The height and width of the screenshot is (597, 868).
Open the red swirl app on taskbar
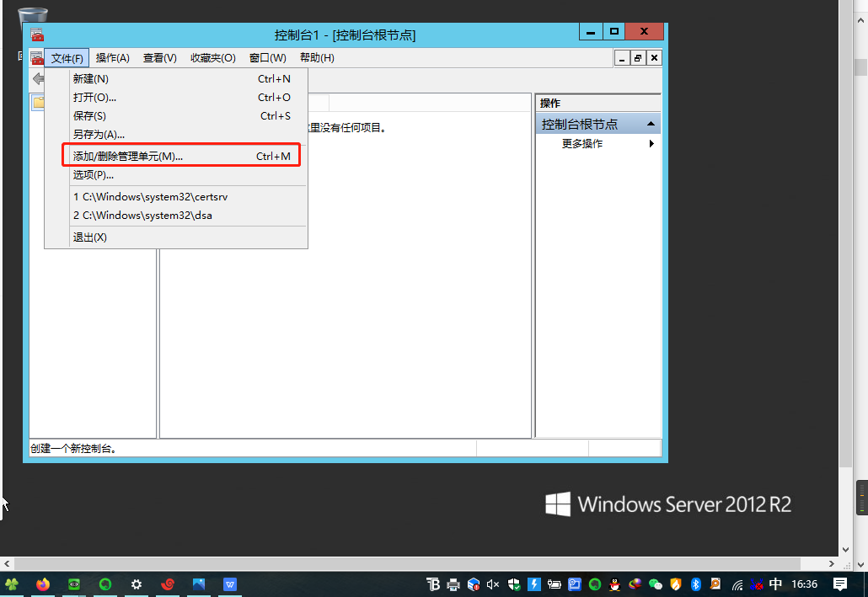tap(167, 584)
